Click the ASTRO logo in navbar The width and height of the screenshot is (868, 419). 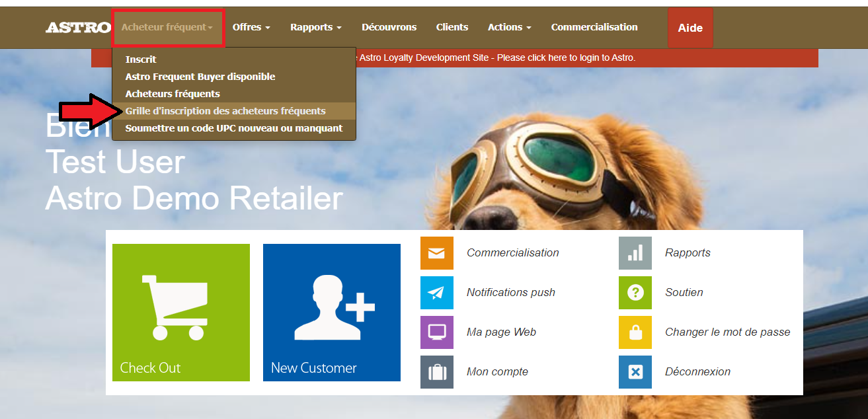tap(78, 28)
